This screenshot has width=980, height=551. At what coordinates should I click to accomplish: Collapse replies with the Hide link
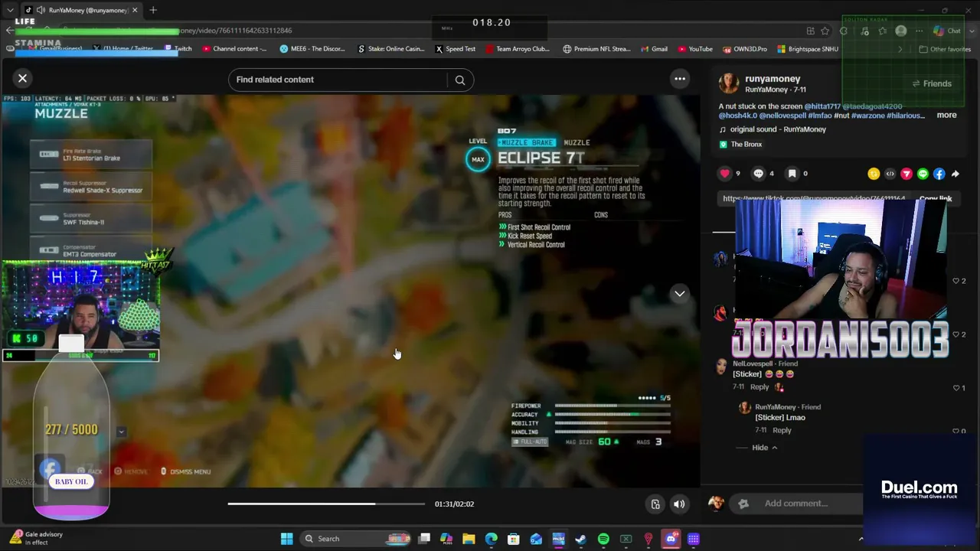(764, 448)
